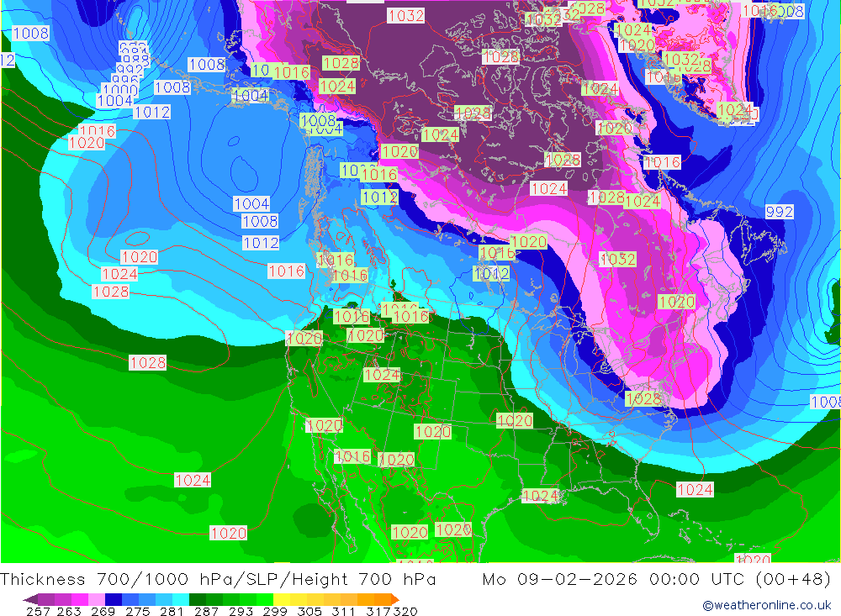Click the legend value 281

tap(172, 611)
